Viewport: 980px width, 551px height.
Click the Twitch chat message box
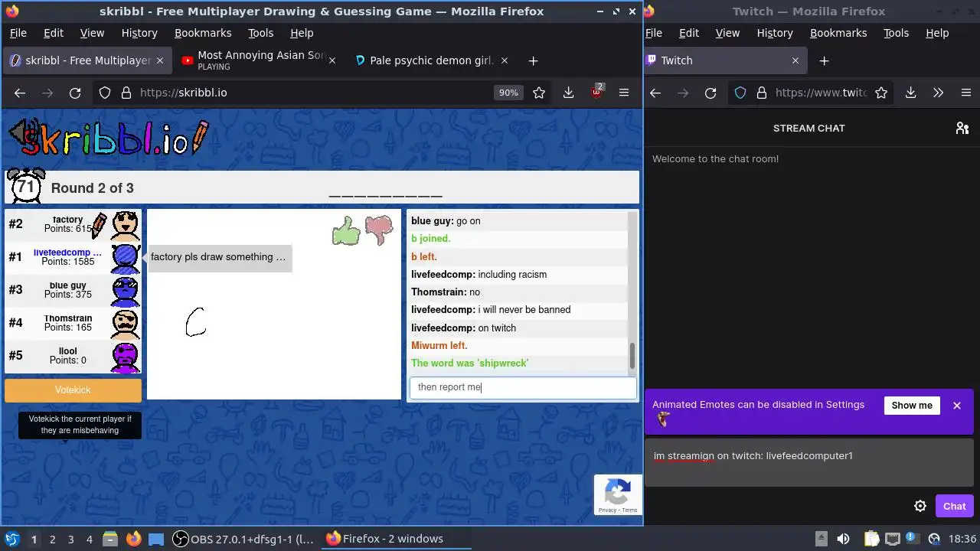tap(809, 463)
